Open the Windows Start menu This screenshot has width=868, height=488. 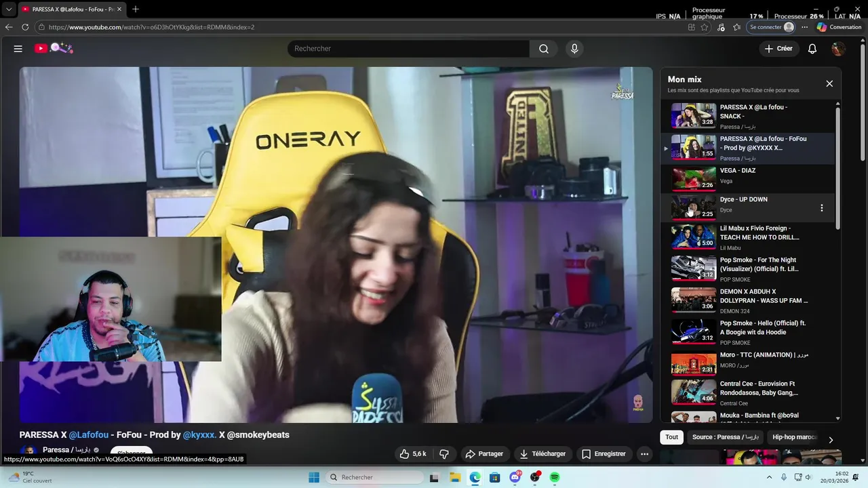314,477
